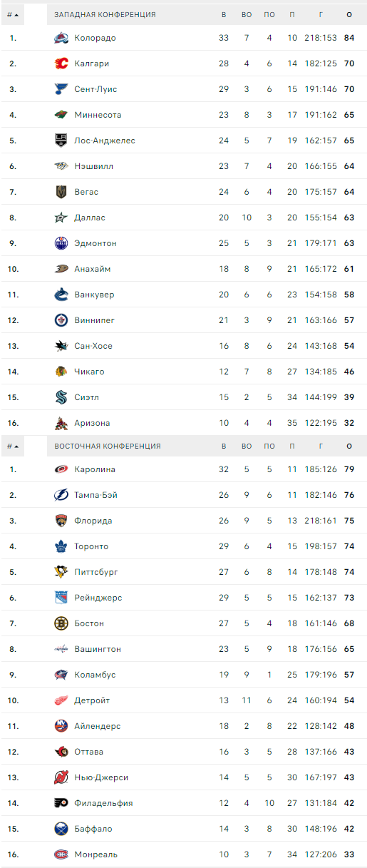The width and height of the screenshot is (367, 868).
Task: Click the Eastern table В wins column header
Action: tap(224, 446)
